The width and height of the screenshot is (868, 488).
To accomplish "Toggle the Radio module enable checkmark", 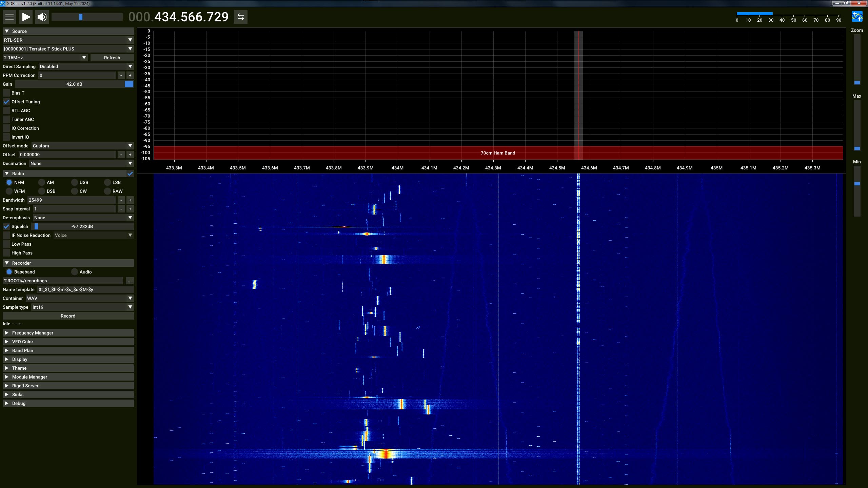I will [130, 174].
